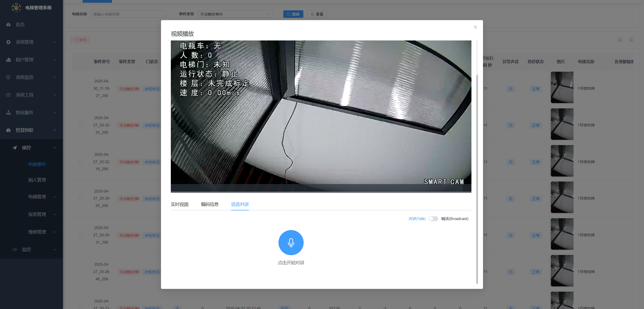Click the 系统管理 gear icon

click(9, 42)
